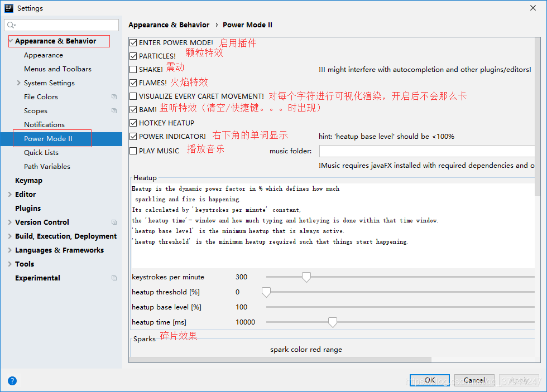Select File Colors in the tree
Image resolution: width=547 pixels, height=392 pixels.
coord(41,97)
